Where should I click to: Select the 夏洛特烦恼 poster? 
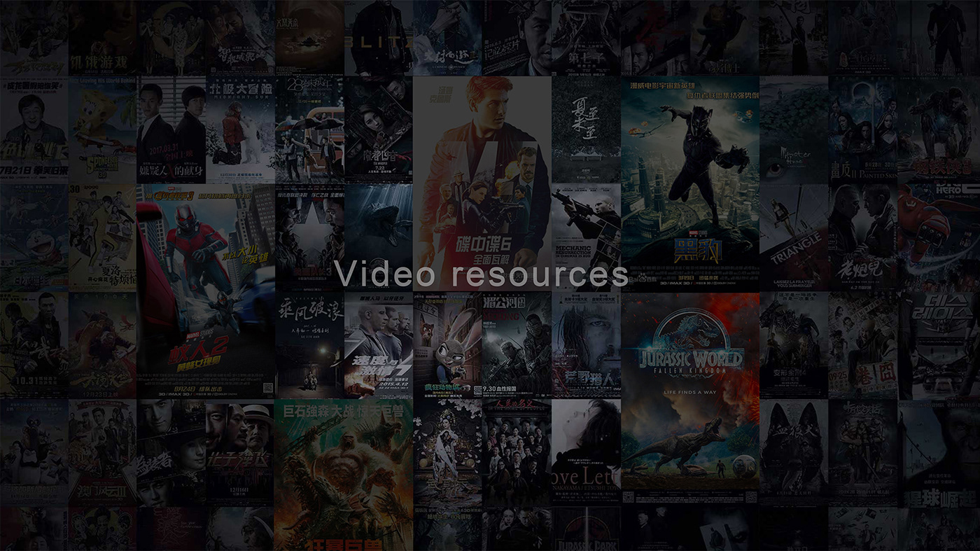(x=101, y=237)
